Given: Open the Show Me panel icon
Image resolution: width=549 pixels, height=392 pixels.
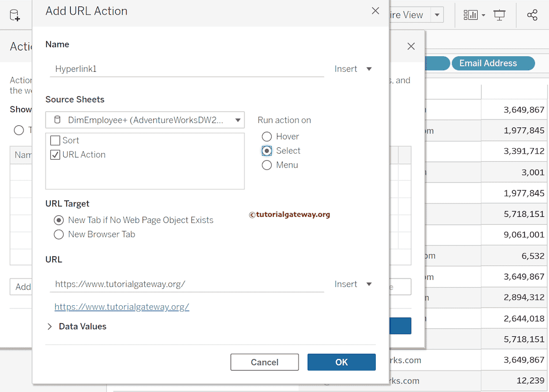Looking at the screenshot, I should (x=471, y=14).
